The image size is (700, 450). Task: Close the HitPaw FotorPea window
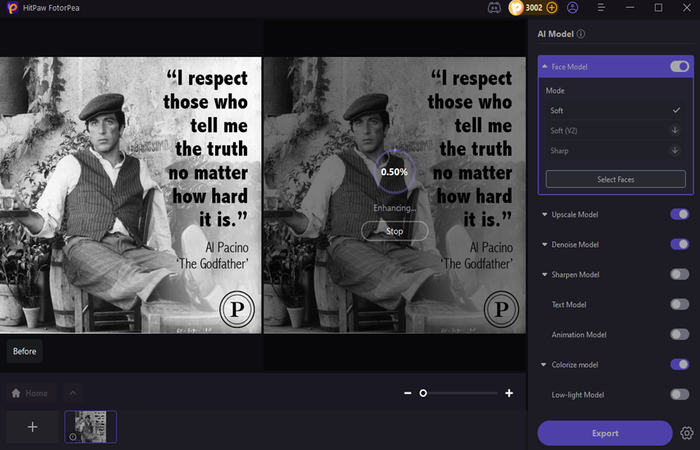(x=687, y=8)
